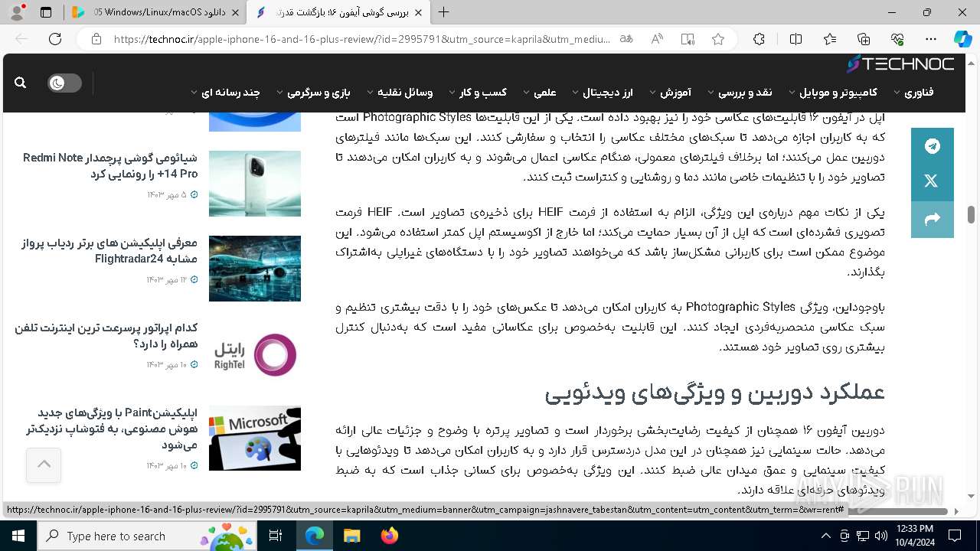Open Edge settings and more menu
Viewport: 980px width, 551px height.
pos(931,39)
